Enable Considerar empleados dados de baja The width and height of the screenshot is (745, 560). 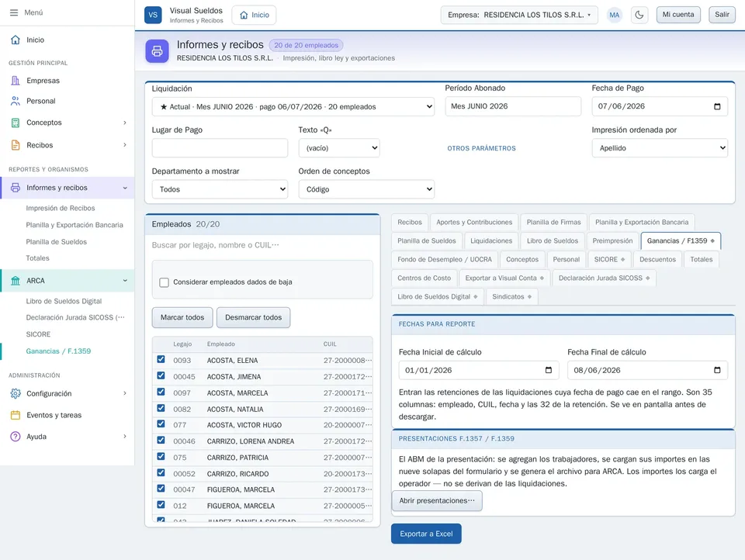click(x=164, y=282)
